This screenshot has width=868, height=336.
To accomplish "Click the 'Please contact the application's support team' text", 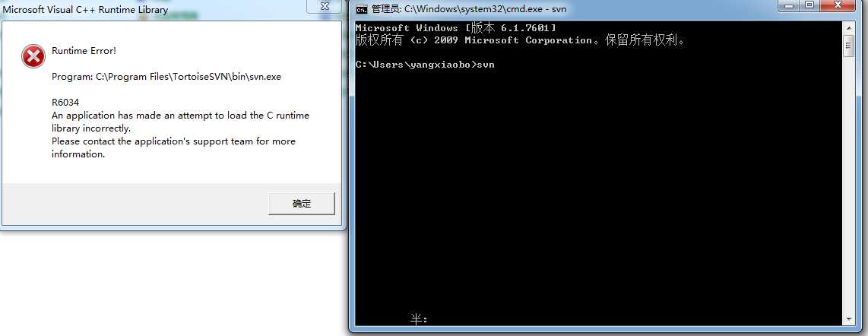I will 173,147.
